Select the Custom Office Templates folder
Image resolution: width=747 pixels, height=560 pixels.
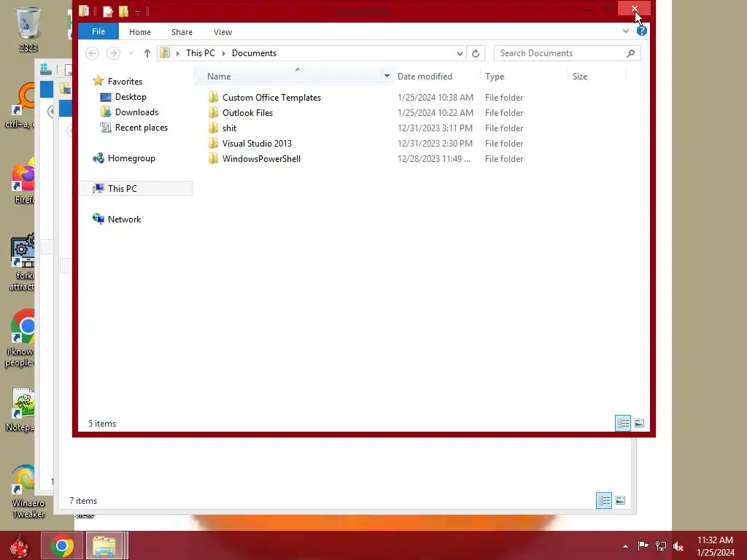271,98
